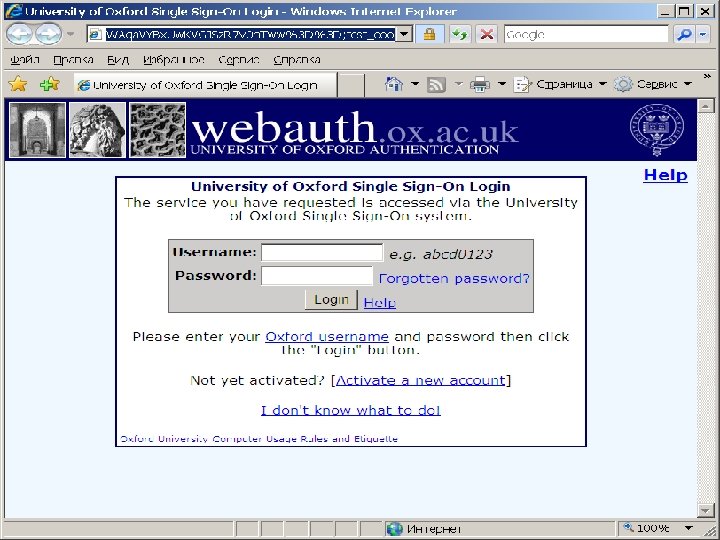Click the Username input field
This screenshot has height=540, width=720.
(x=322, y=253)
